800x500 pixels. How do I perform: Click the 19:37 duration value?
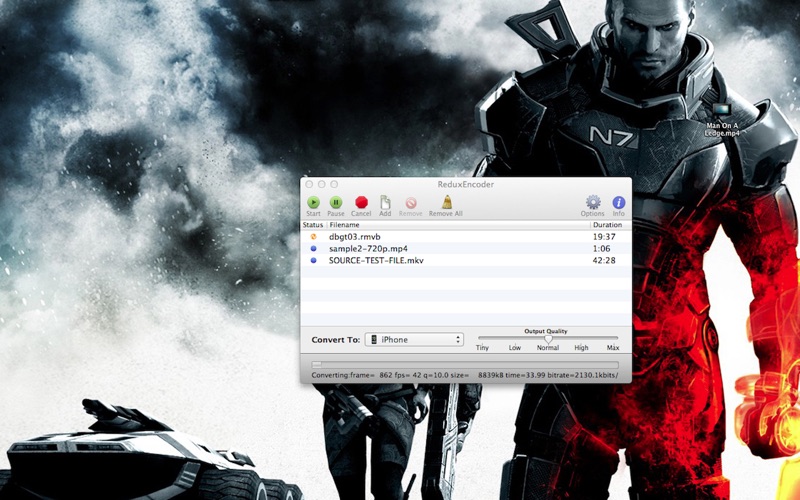(x=604, y=237)
